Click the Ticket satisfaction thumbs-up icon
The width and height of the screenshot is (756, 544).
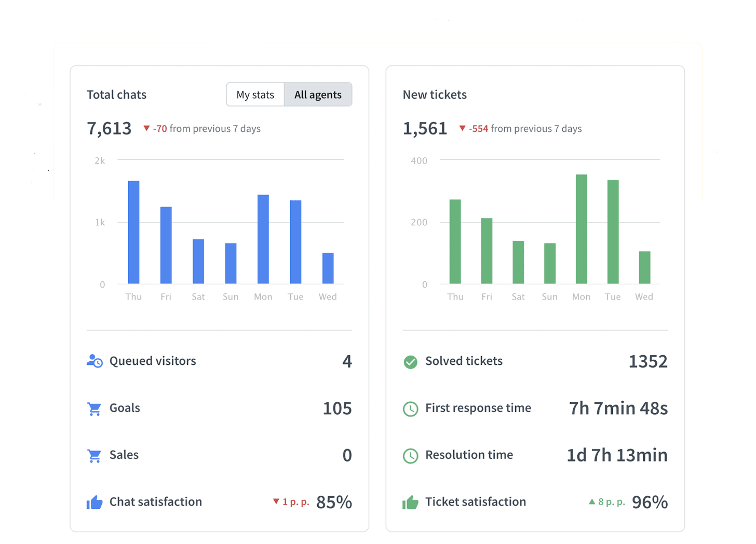click(410, 502)
